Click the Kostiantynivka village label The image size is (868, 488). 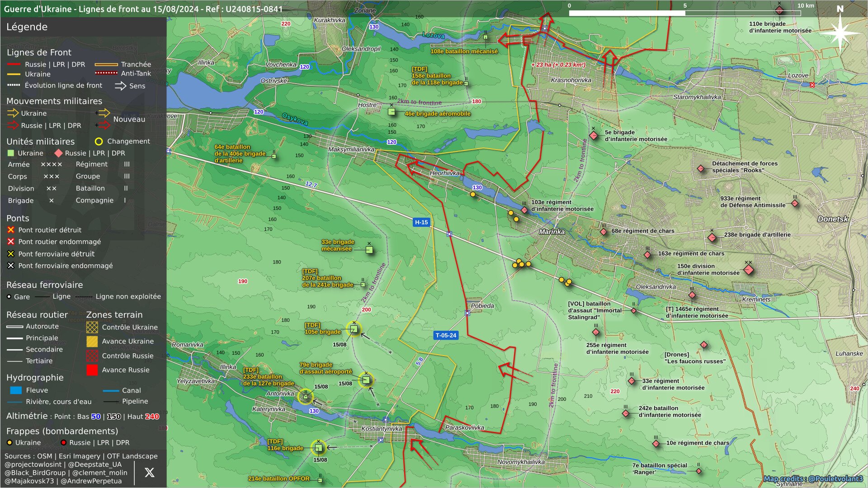(x=382, y=429)
